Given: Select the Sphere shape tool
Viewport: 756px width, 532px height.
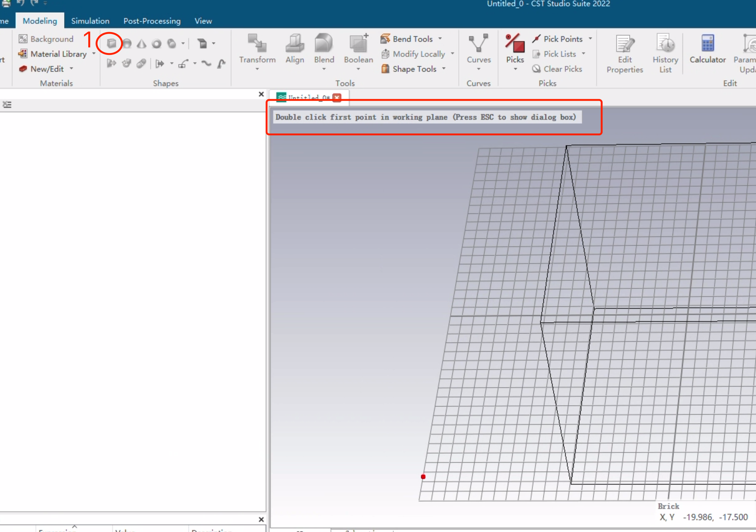Looking at the screenshot, I should (127, 43).
